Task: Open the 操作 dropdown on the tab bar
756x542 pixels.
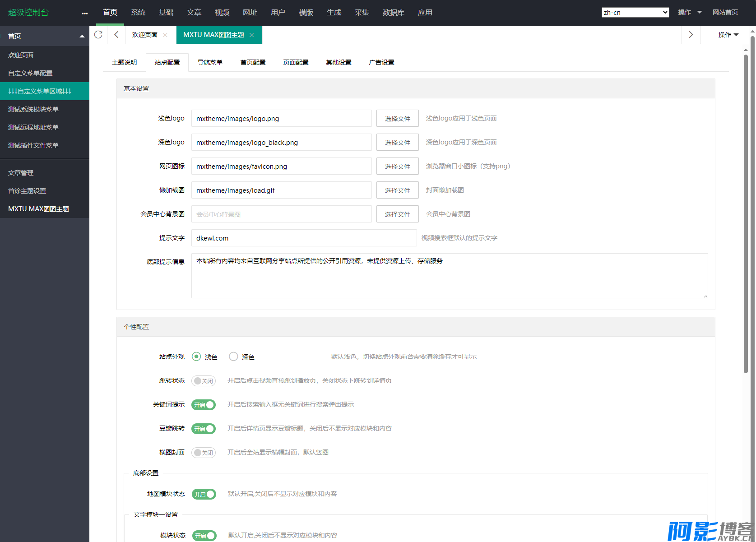Action: click(728, 35)
